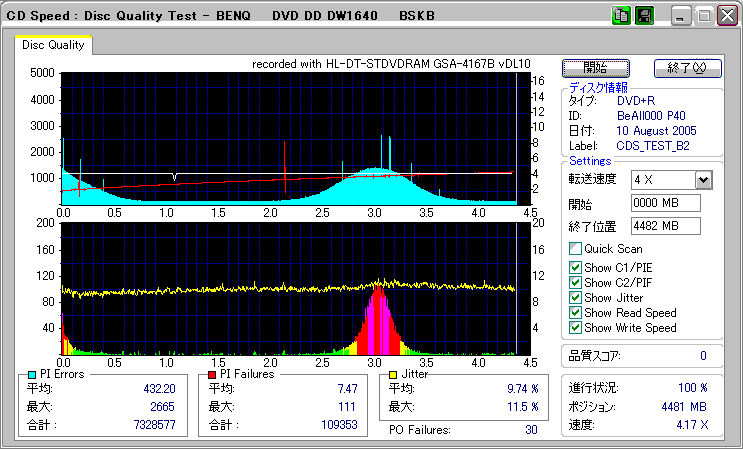Select the Disc Quality tab
Viewport: 743px width, 449px height.
click(54, 45)
